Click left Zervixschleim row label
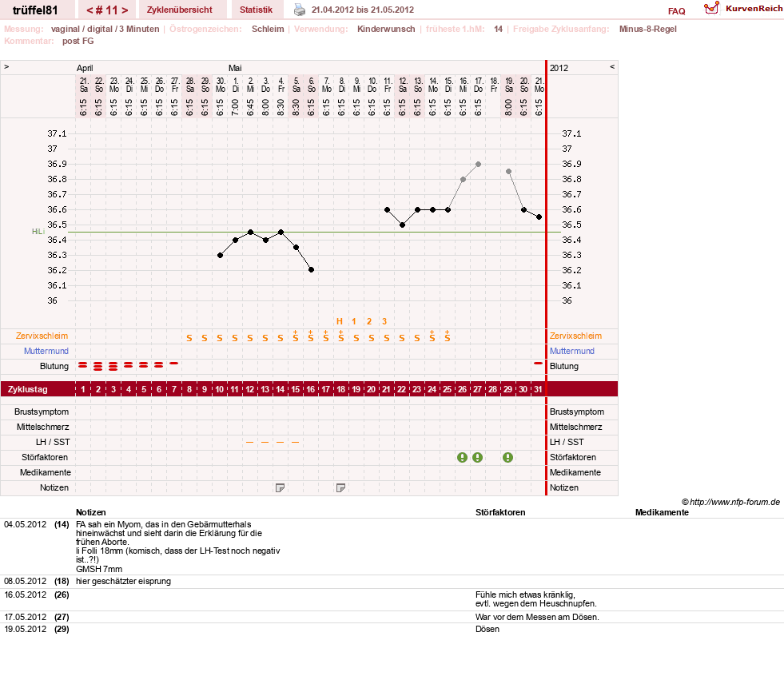784x676 pixels. click(42, 336)
